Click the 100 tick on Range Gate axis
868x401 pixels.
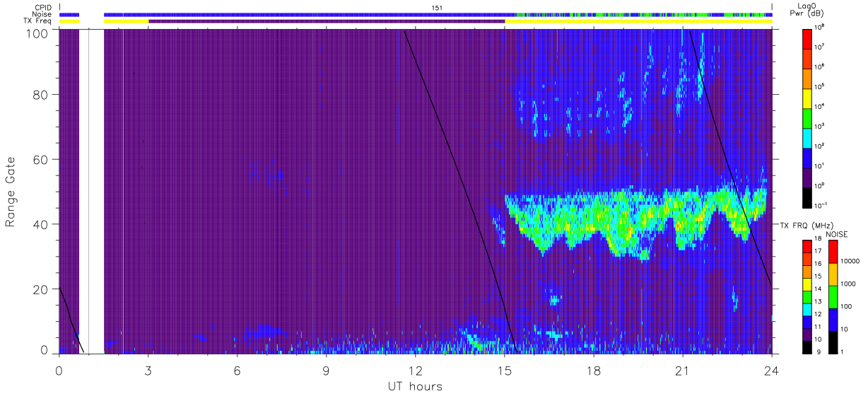pos(37,33)
